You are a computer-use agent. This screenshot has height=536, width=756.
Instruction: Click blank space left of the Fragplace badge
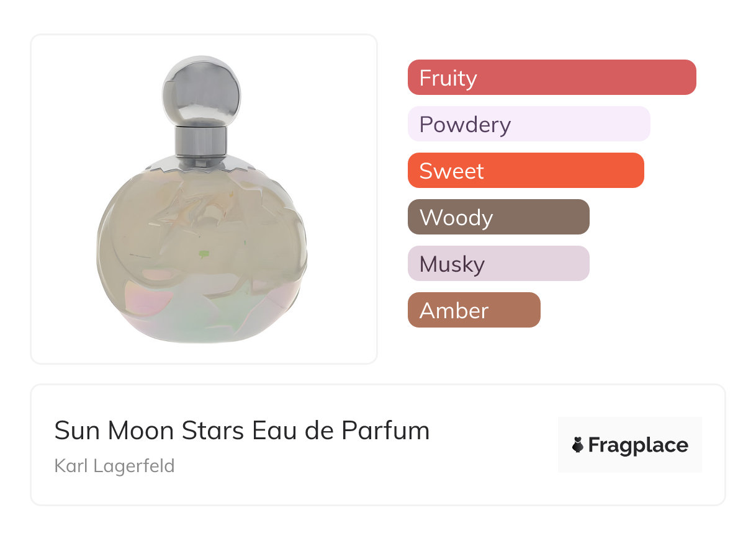point(497,445)
